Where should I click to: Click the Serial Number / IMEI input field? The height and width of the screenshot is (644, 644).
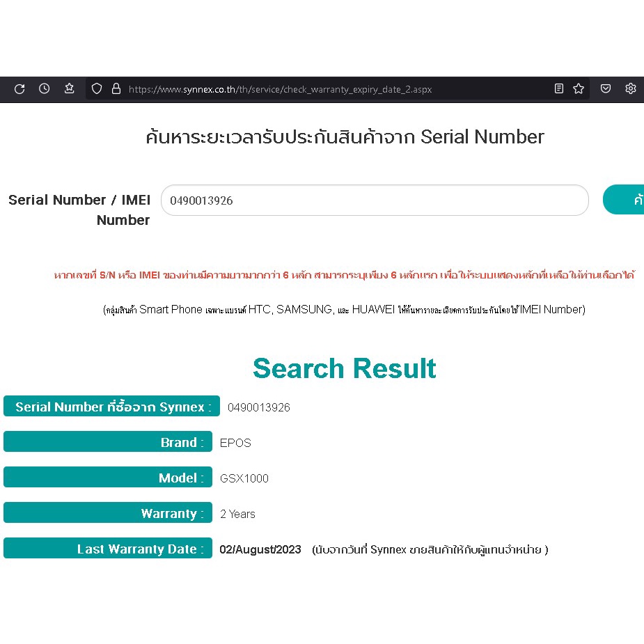tap(375, 201)
